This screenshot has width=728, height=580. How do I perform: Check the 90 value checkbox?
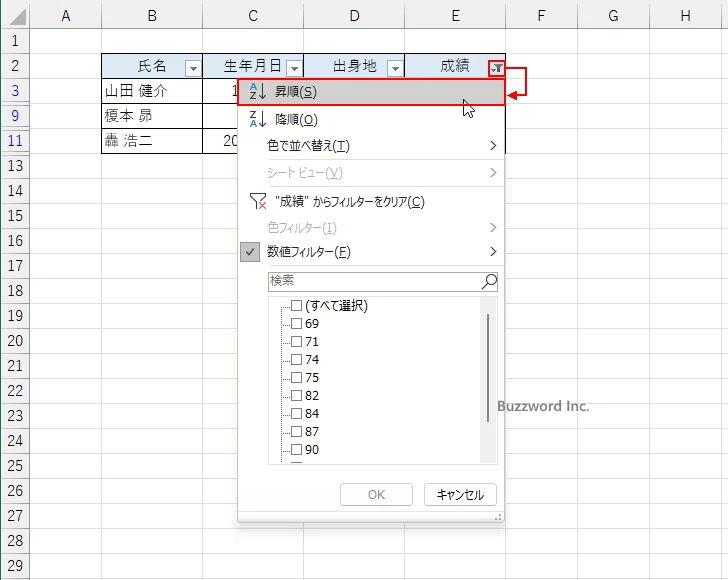[296, 450]
